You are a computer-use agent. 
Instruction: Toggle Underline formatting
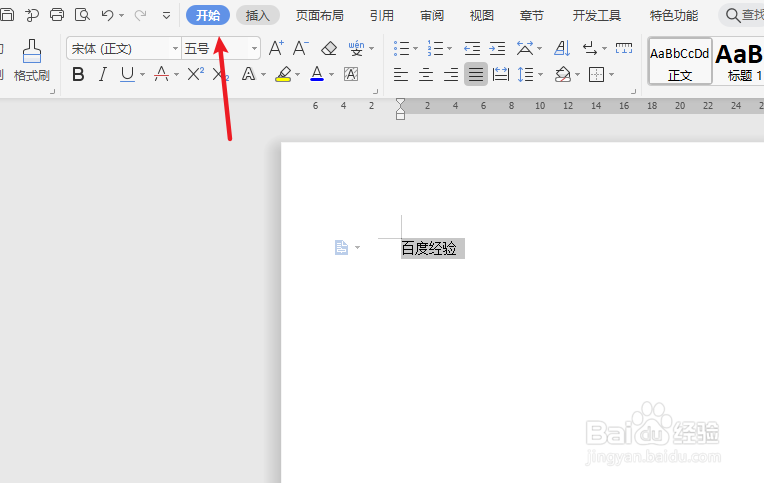click(x=127, y=74)
